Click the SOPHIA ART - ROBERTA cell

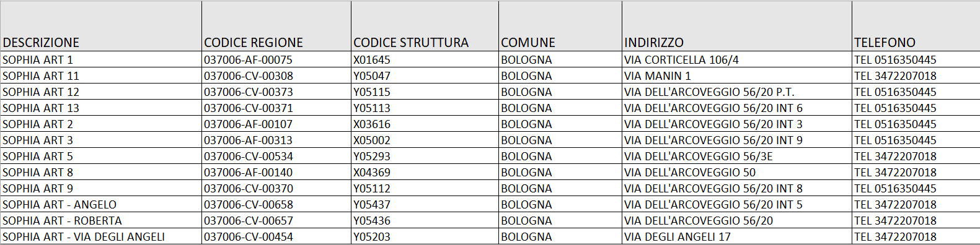(x=101, y=220)
